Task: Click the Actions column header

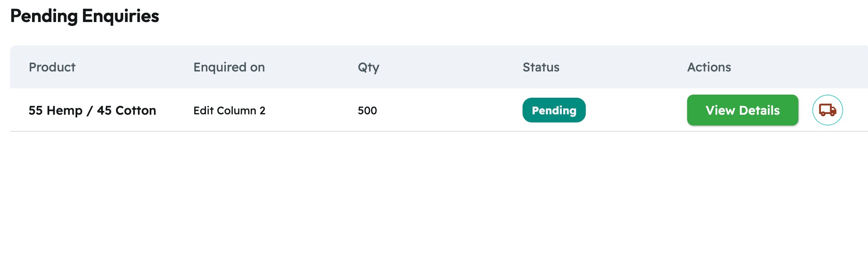Action: coord(709,67)
